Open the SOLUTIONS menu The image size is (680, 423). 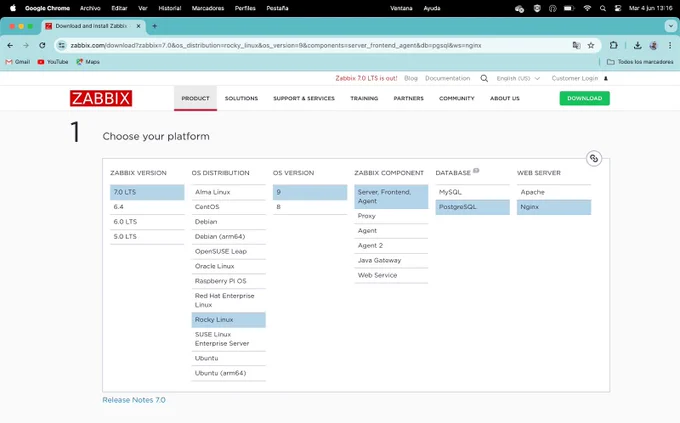(242, 98)
